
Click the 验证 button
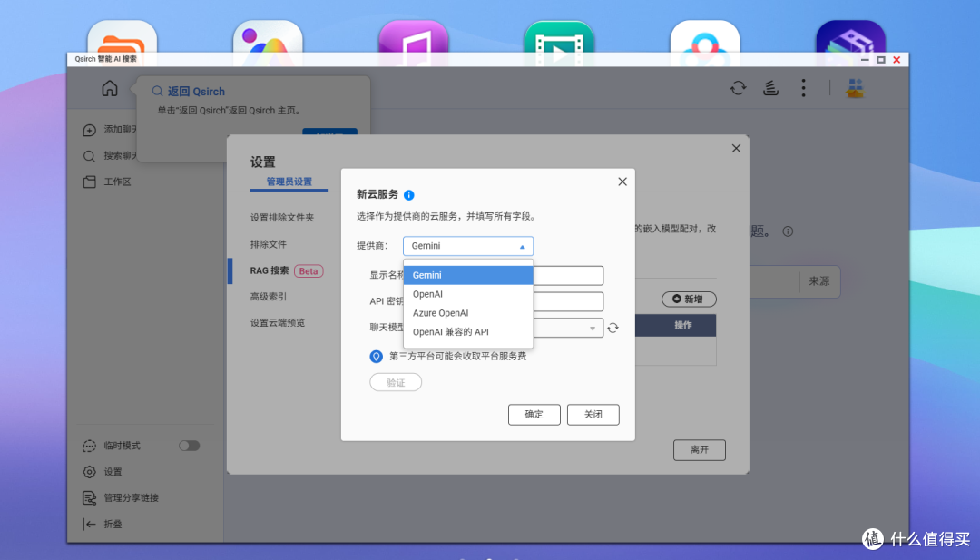pyautogui.click(x=396, y=382)
